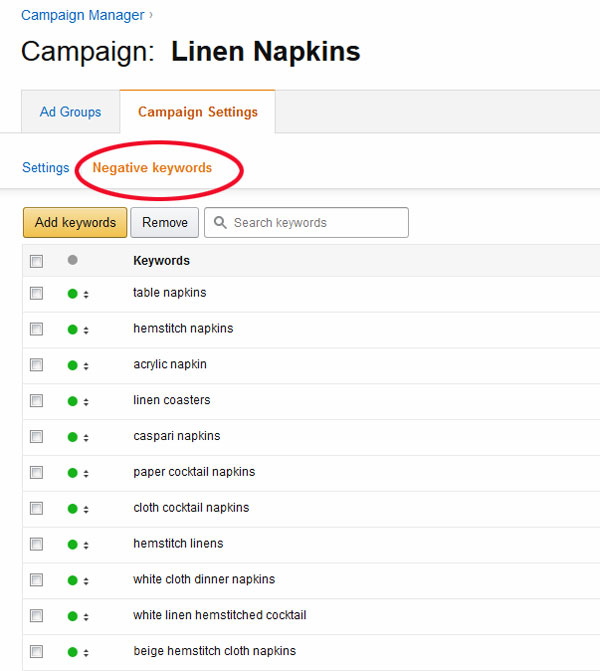The image size is (600, 671).
Task: Click green status dot for hemstitch napkins
Action: pos(73,330)
